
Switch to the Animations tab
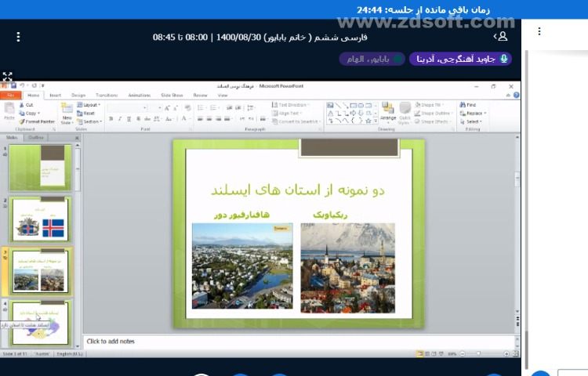[x=139, y=96]
